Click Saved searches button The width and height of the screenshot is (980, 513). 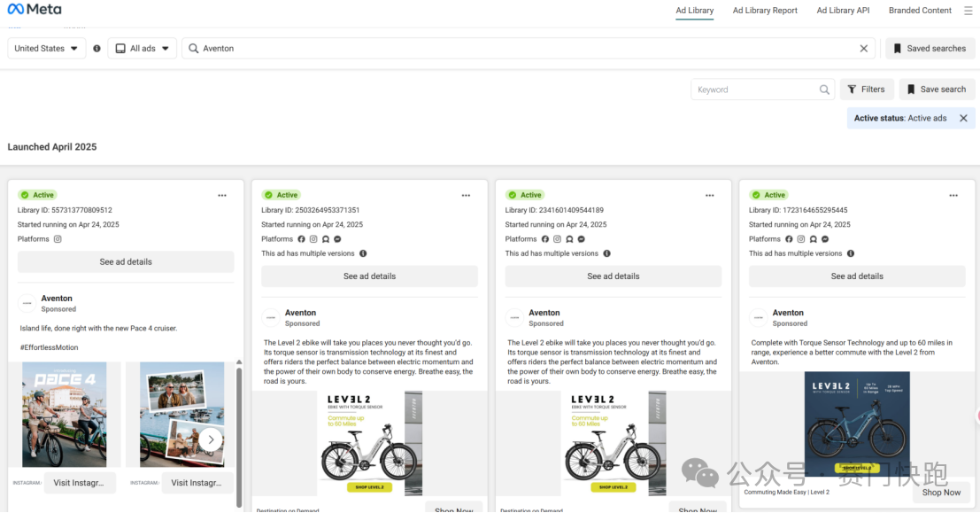point(930,49)
